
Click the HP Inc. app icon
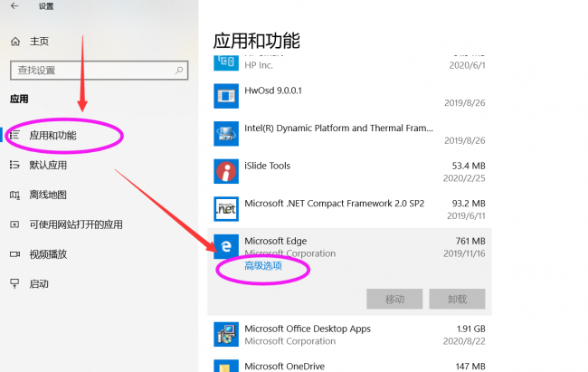[226, 62]
